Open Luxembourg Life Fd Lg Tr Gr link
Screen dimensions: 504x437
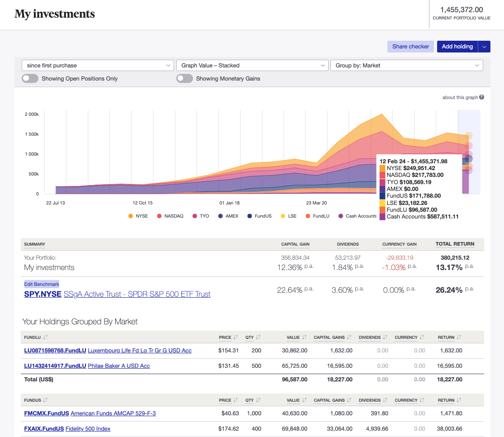[140, 351]
